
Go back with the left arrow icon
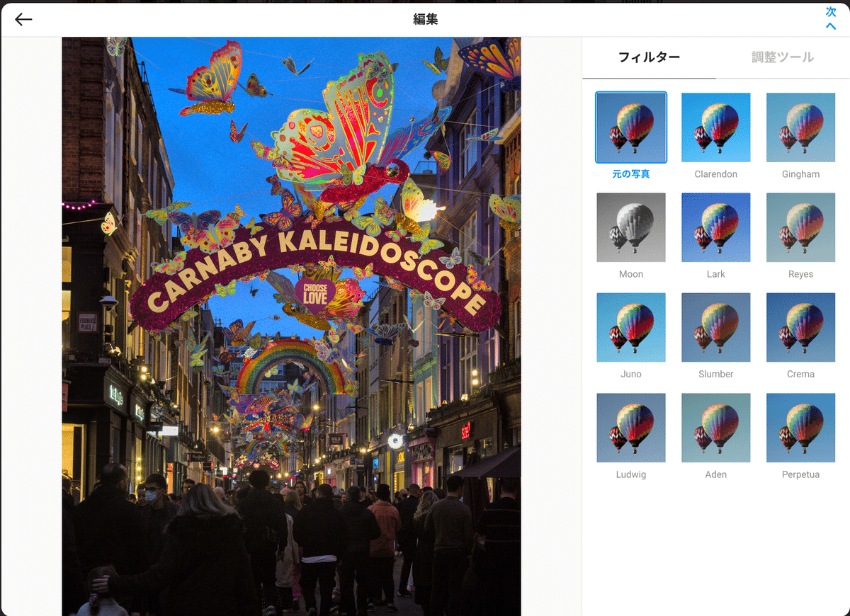click(x=23, y=20)
